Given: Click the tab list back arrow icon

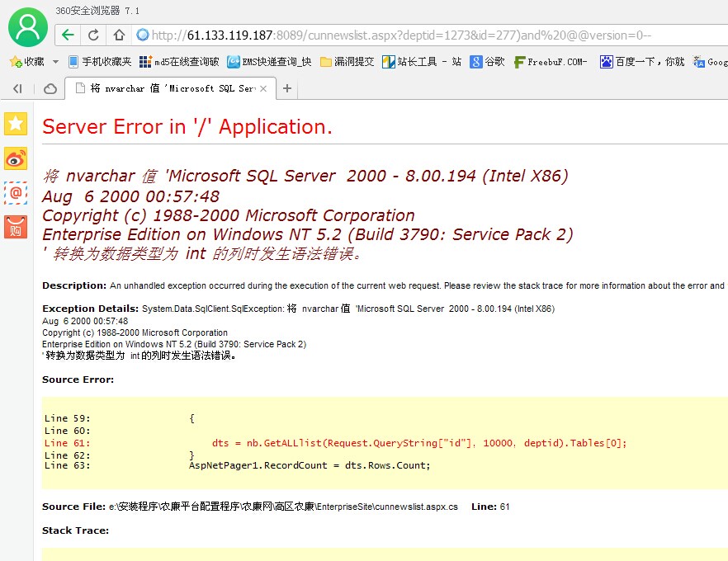Looking at the screenshot, I should point(17,88).
